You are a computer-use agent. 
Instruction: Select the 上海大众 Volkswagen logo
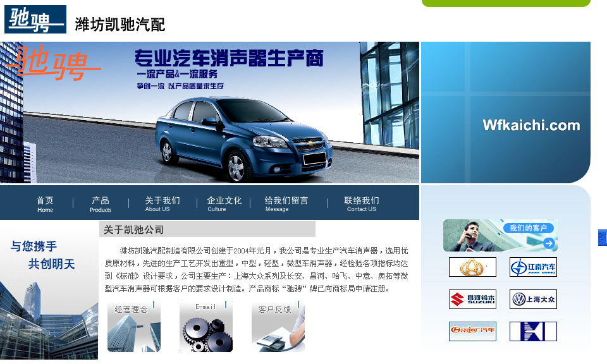coord(533,299)
